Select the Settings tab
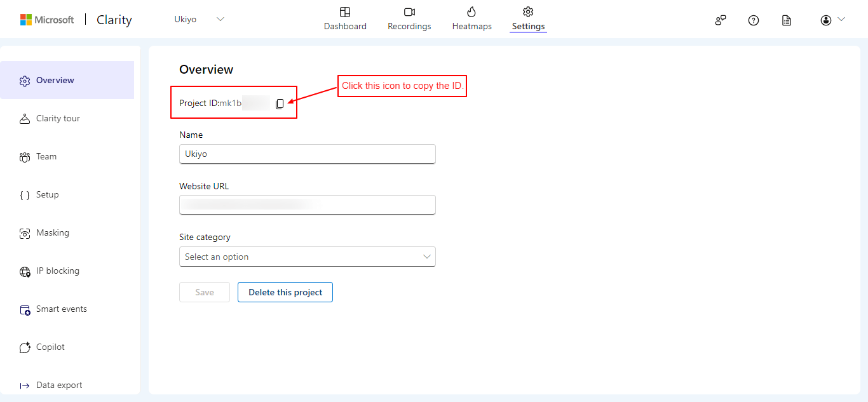This screenshot has width=868, height=402. click(528, 18)
